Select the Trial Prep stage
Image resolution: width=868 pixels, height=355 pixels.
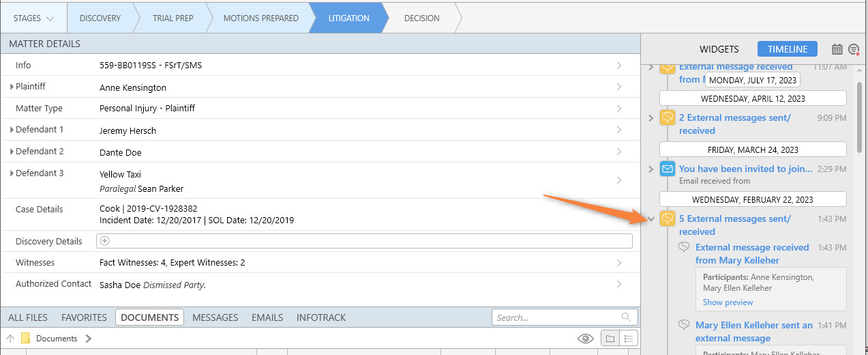pyautogui.click(x=173, y=18)
